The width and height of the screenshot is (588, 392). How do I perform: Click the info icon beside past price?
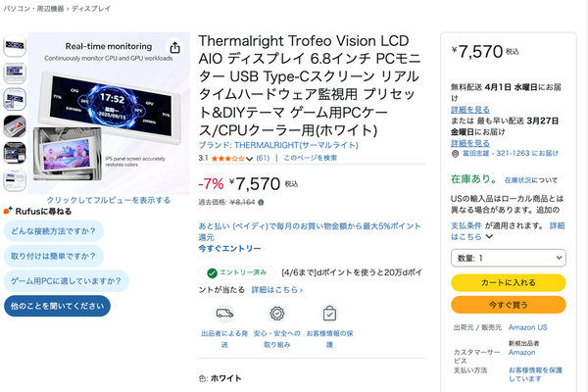click(262, 204)
